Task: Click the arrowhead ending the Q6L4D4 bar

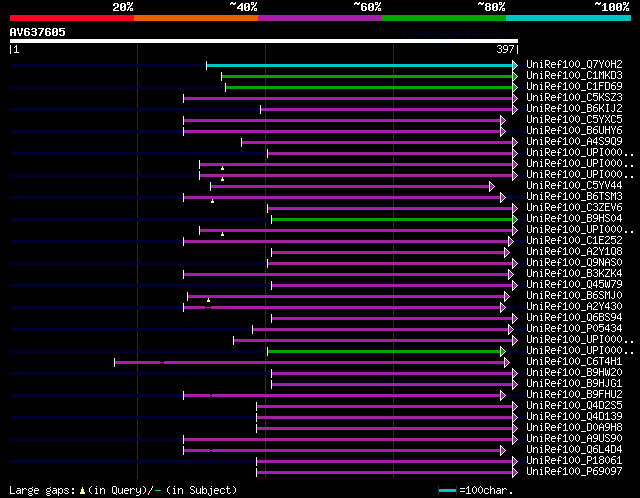Action: click(503, 451)
